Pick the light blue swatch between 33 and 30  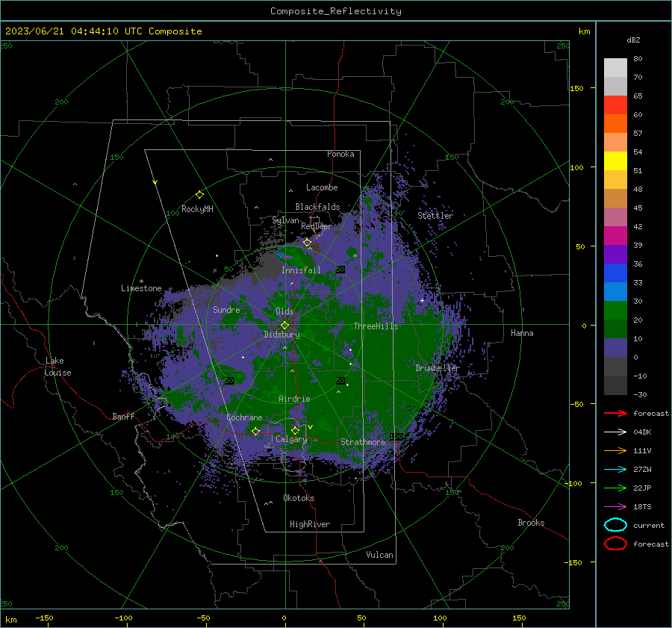point(615,292)
